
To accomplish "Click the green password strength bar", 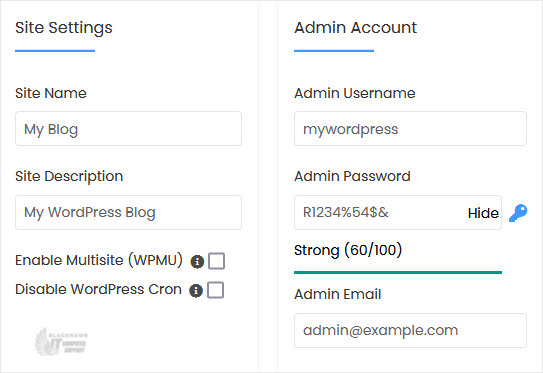I will click(x=398, y=273).
